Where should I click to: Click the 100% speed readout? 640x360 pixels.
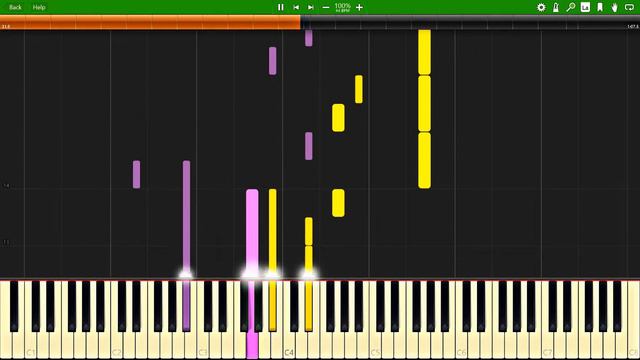tap(342, 6)
